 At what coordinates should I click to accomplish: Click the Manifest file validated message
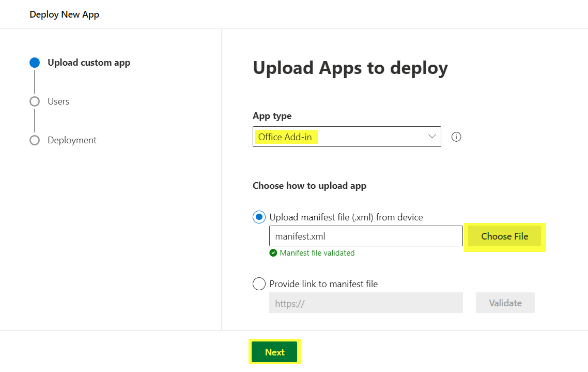coord(317,253)
